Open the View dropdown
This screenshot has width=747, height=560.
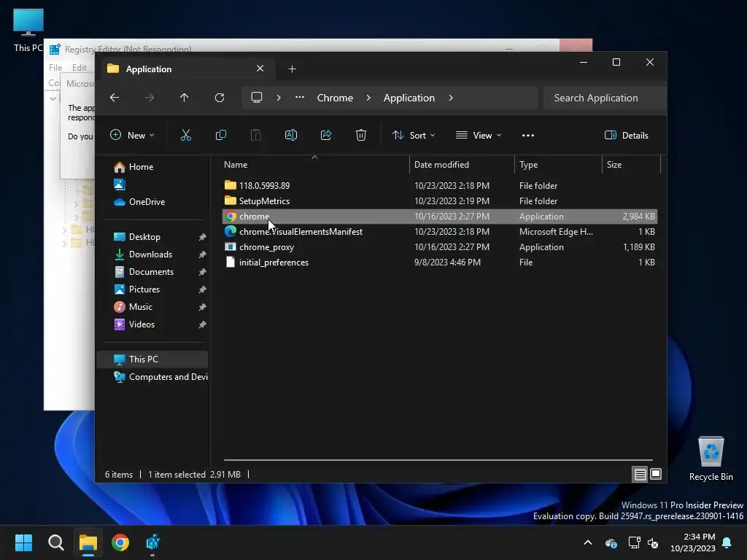[479, 135]
